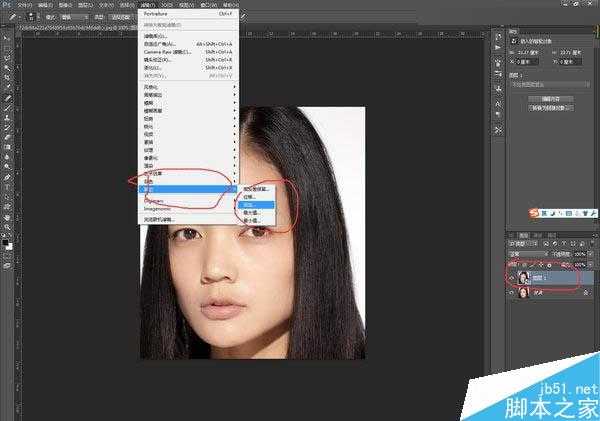Click the 图层 1 layer thumbnail
The height and width of the screenshot is (421, 600).
523,278
